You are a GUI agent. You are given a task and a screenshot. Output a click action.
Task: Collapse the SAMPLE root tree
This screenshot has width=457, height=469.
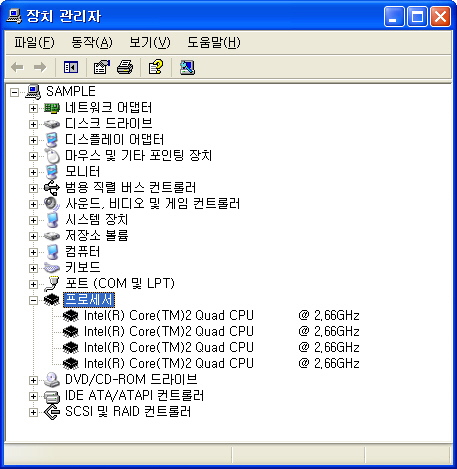pyautogui.click(x=14, y=92)
